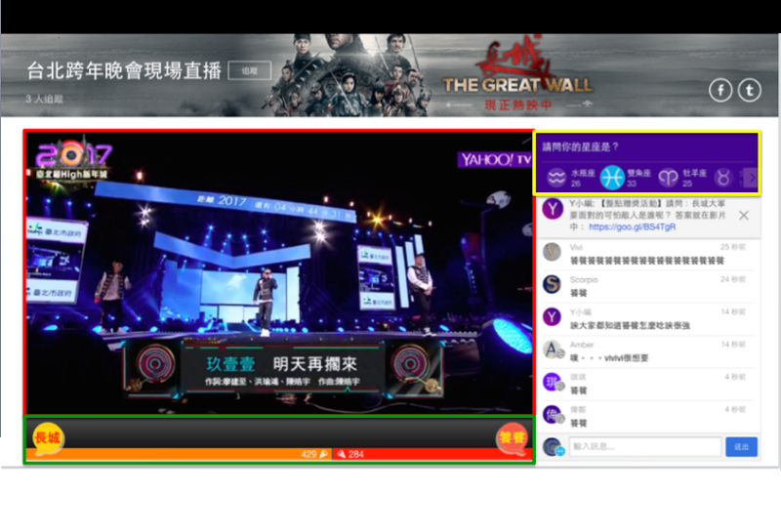Click the Y avatar in the pinned announcement
781x532 pixels.
coord(553,208)
